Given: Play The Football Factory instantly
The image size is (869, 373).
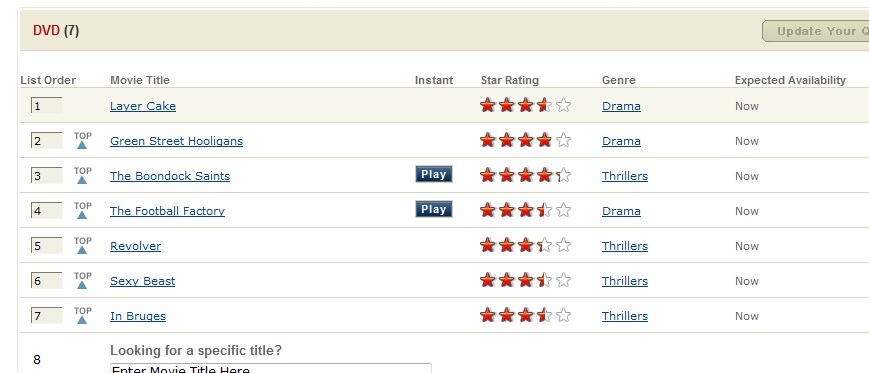Looking at the screenshot, I should pyautogui.click(x=434, y=209).
